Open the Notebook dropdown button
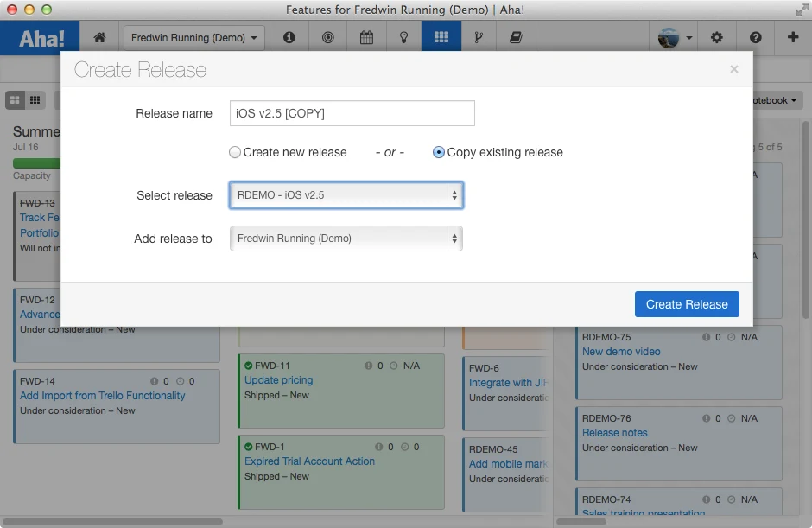The height and width of the screenshot is (528, 812). [775, 100]
